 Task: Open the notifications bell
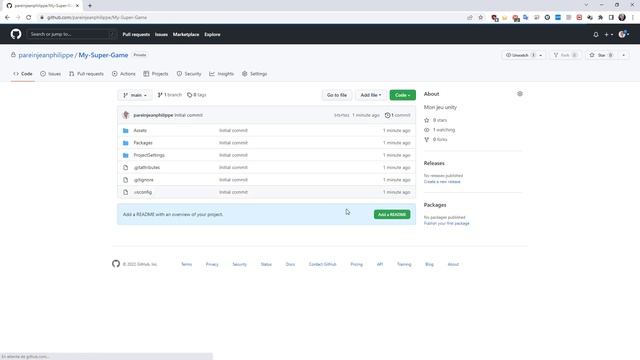tap(596, 35)
